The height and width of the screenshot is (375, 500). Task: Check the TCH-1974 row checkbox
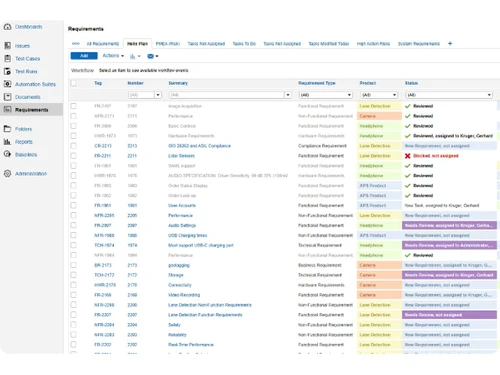(x=73, y=245)
